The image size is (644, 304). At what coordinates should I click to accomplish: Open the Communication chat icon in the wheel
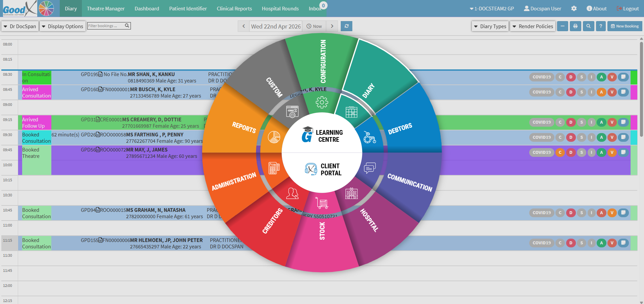pos(369,168)
